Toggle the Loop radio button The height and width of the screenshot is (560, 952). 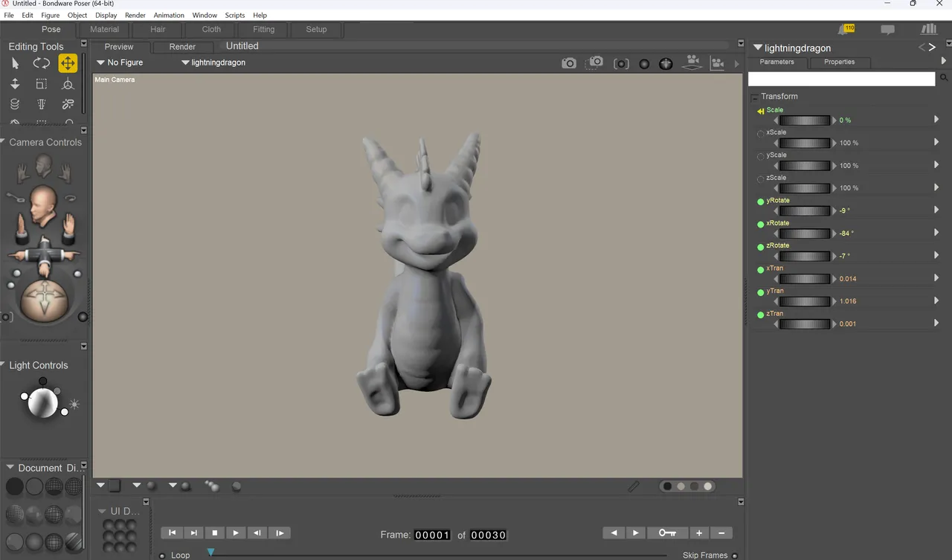[162, 555]
